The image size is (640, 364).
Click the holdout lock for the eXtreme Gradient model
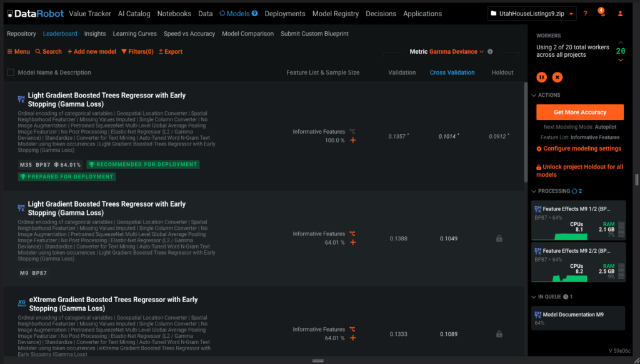click(x=499, y=334)
